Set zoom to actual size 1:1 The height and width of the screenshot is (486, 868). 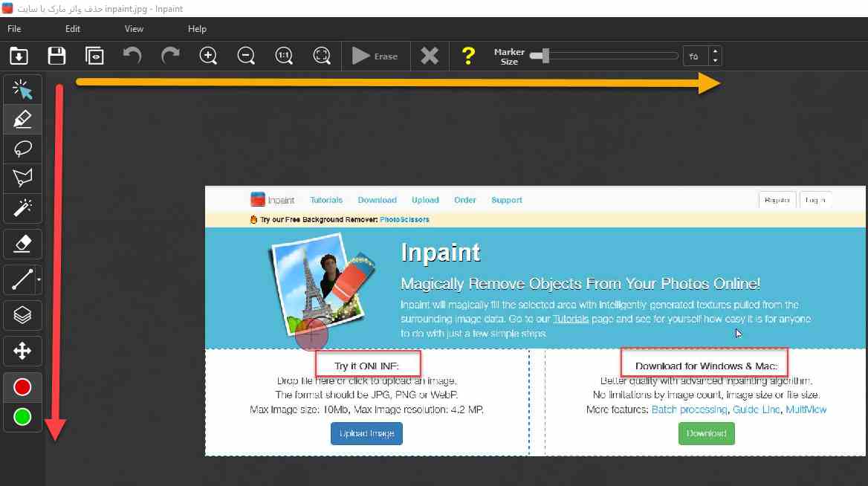[x=284, y=55]
